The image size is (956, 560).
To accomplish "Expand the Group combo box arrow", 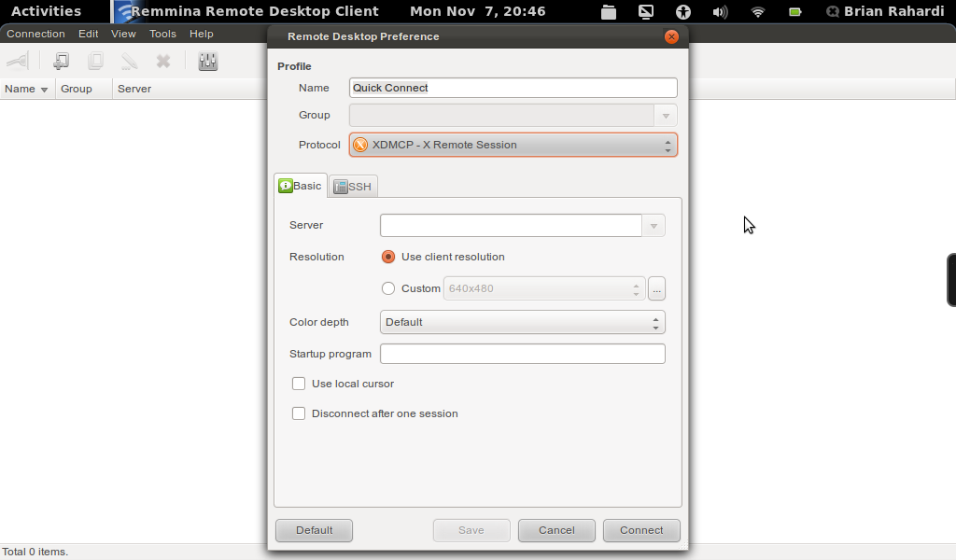I will click(x=666, y=116).
